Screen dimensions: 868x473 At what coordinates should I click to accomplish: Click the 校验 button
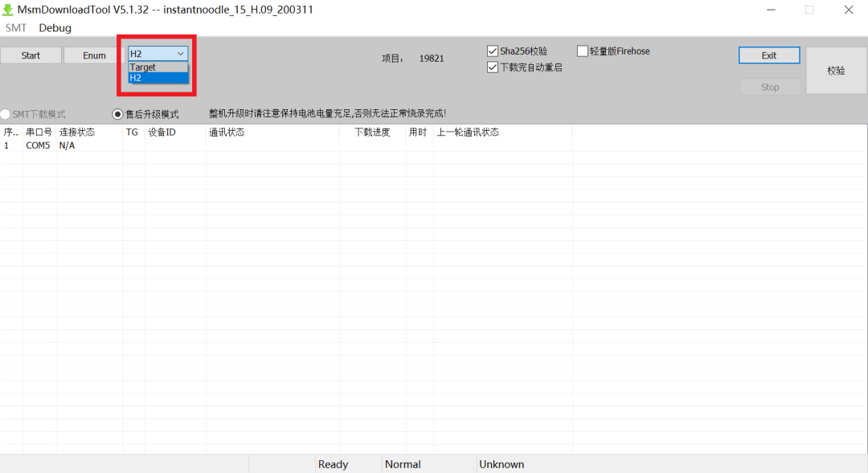tap(836, 71)
